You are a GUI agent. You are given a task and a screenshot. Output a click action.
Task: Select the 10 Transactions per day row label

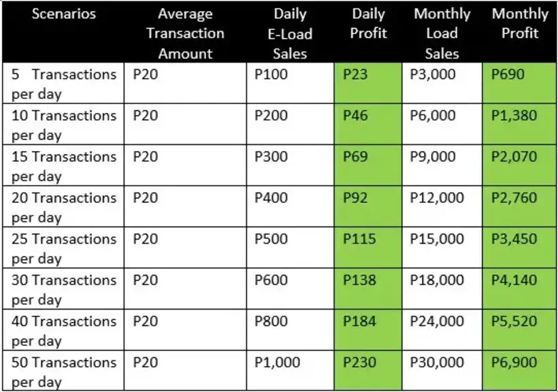click(64, 125)
